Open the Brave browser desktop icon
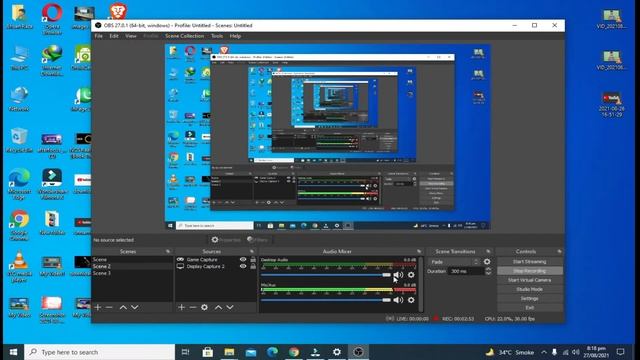Screen dimensions: 640x360 click(118, 11)
